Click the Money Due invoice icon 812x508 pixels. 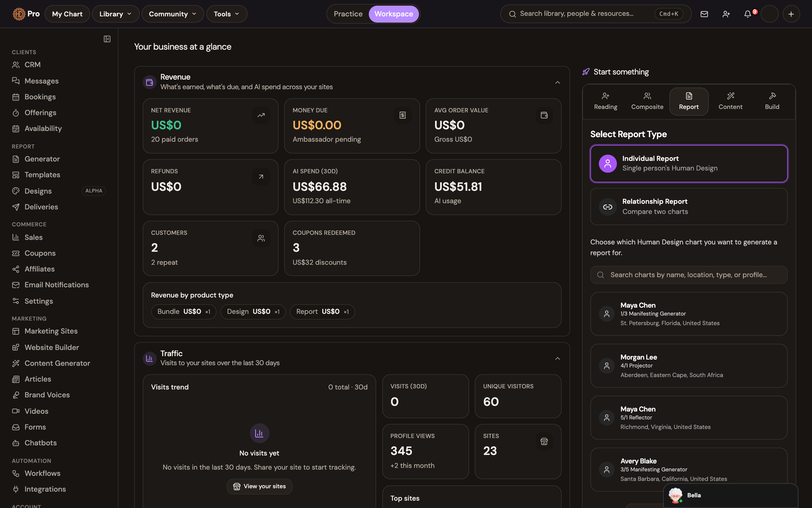tap(403, 116)
